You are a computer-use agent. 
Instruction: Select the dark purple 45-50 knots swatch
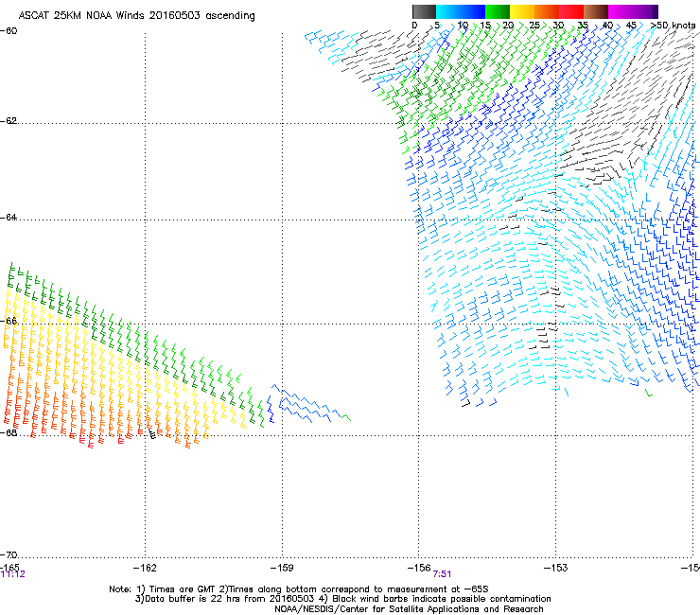[645, 11]
